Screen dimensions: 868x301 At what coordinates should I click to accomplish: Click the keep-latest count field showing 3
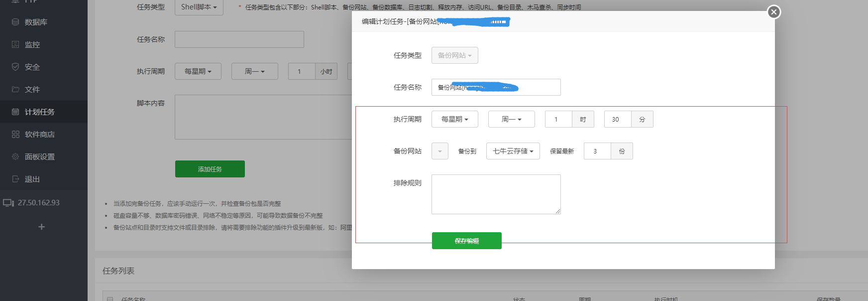click(597, 151)
